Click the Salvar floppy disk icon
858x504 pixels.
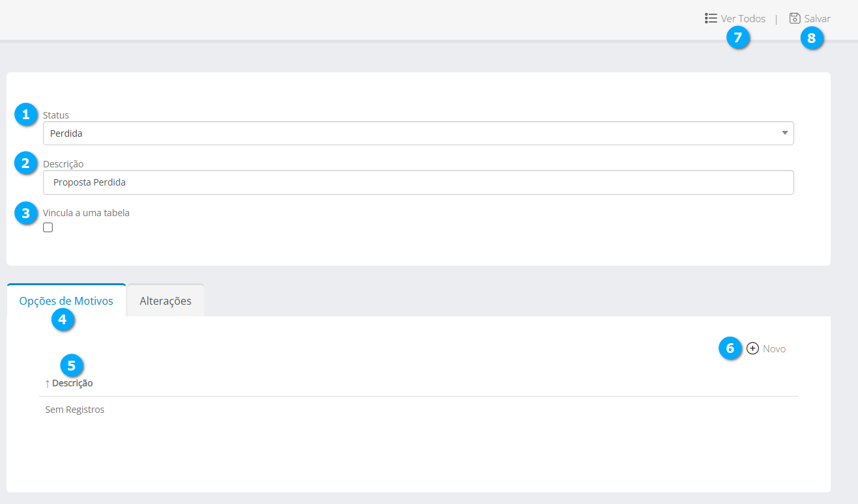pyautogui.click(x=795, y=18)
